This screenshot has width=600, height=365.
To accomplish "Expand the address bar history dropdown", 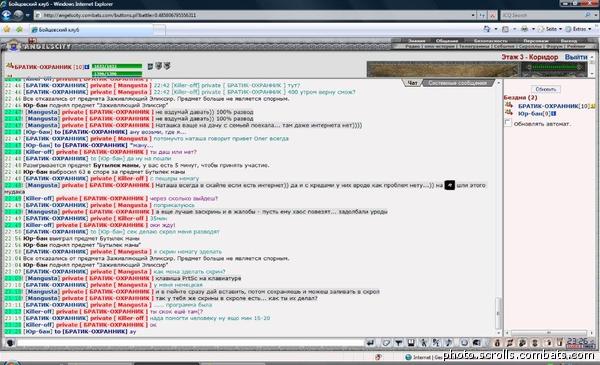I will point(473,15).
